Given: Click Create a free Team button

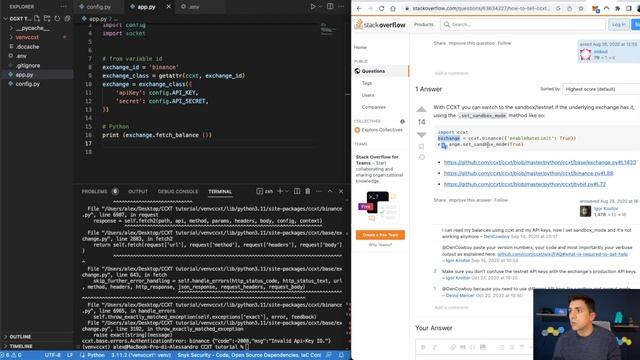Looking at the screenshot, I should pos(380,235).
